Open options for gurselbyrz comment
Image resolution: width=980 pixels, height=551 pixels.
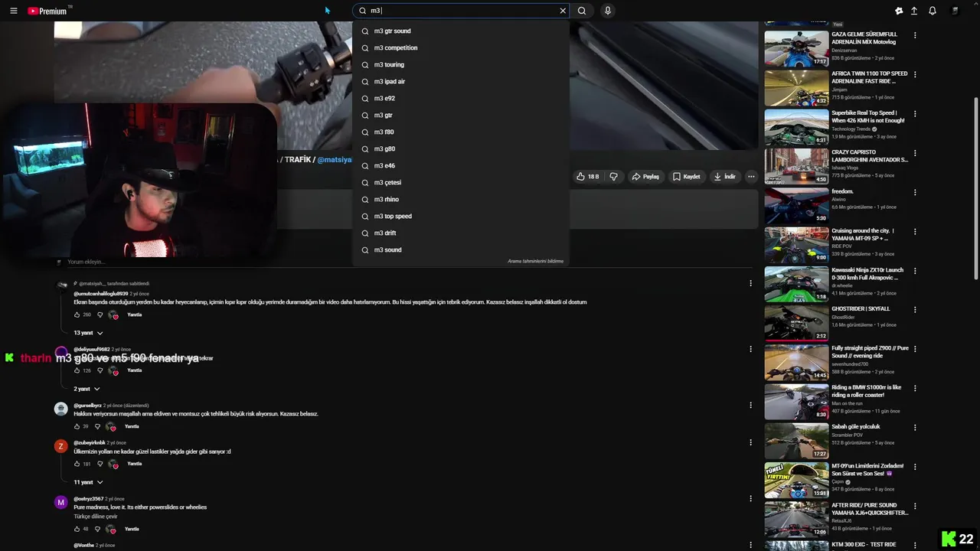click(x=750, y=405)
